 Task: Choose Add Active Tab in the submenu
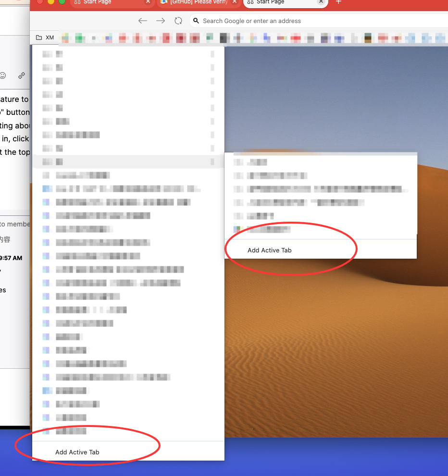tap(321, 250)
